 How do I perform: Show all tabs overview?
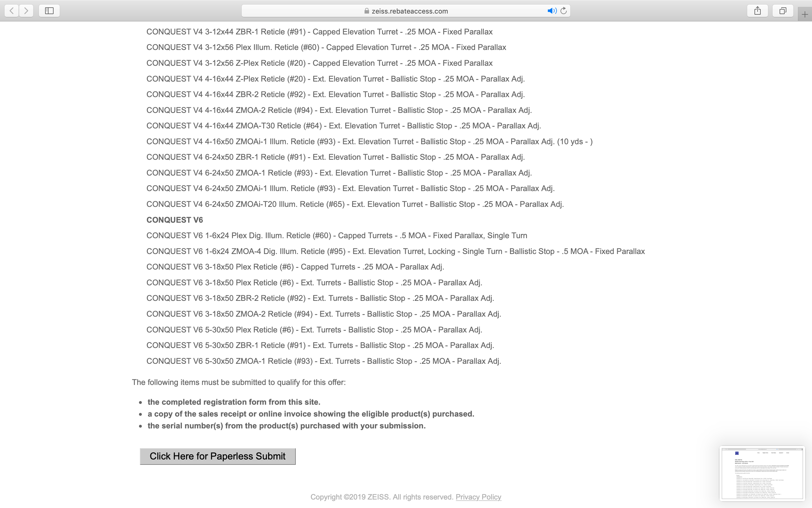783,11
